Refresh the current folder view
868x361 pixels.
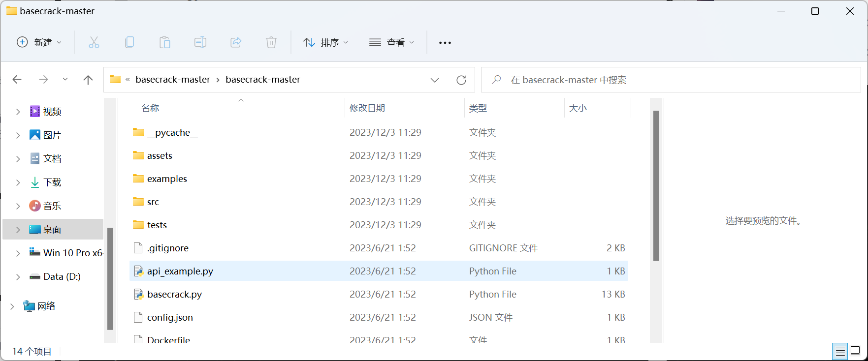coord(461,80)
